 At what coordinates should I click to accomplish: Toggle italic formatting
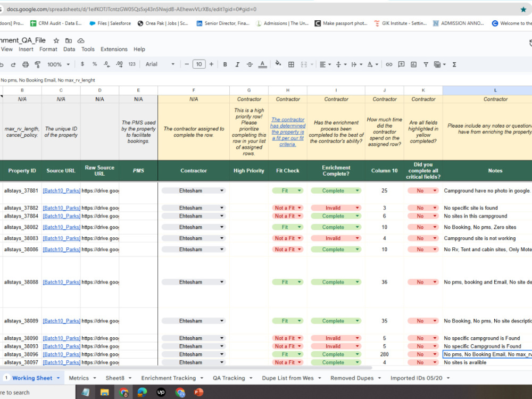[x=237, y=64]
